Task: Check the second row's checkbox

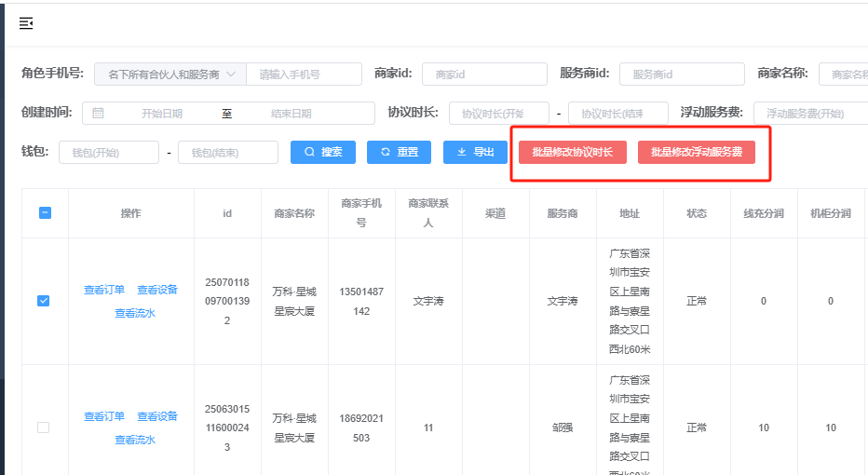Action: [x=43, y=427]
